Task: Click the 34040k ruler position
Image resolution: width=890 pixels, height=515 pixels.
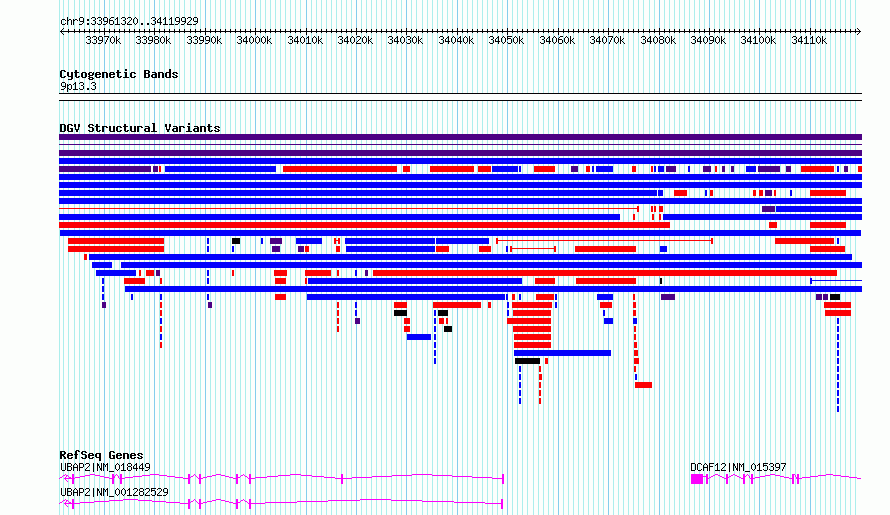Action: 456,40
